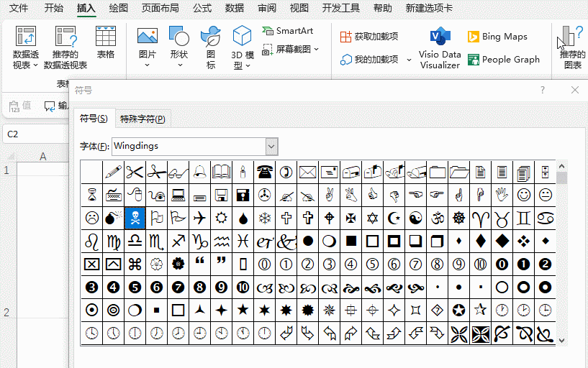Click the SmartArt button

coord(288,31)
